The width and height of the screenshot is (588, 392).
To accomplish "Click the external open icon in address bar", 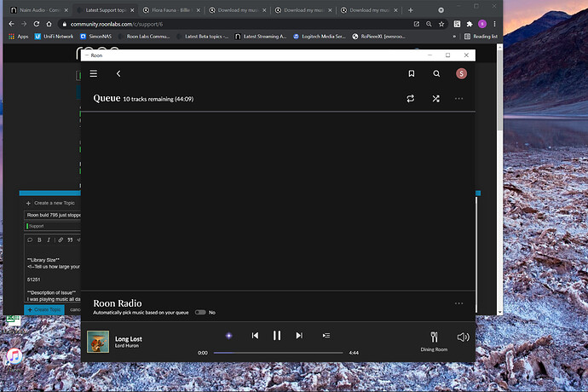I will [x=417, y=24].
